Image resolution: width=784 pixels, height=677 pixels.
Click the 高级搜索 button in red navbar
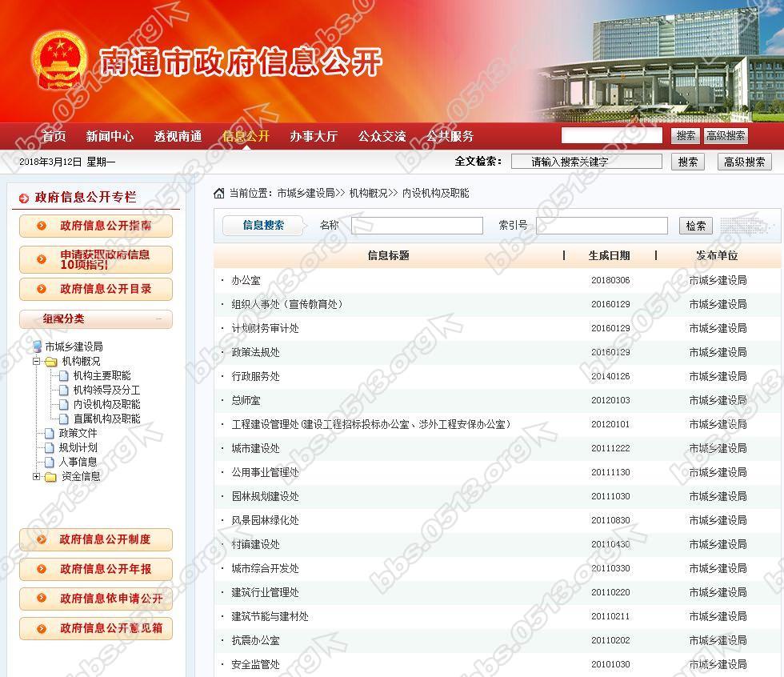coord(726,136)
